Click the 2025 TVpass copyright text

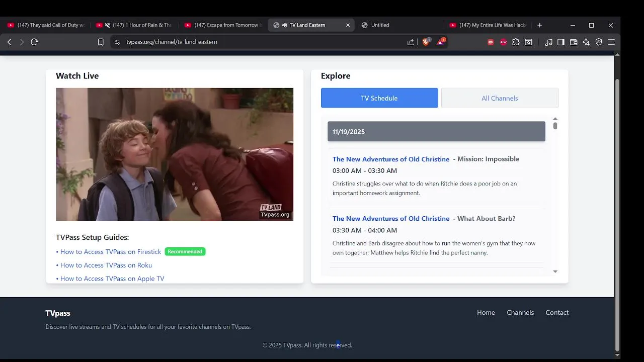tap(307, 345)
